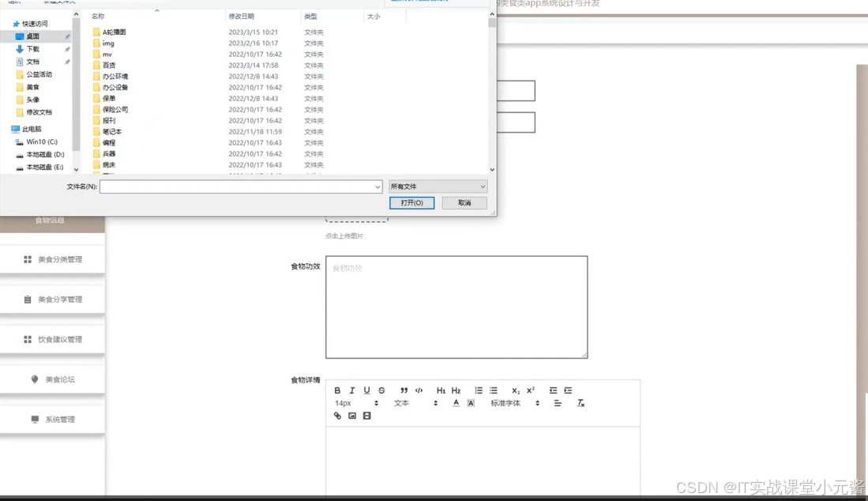Apply Heading 1 style

[441, 390]
